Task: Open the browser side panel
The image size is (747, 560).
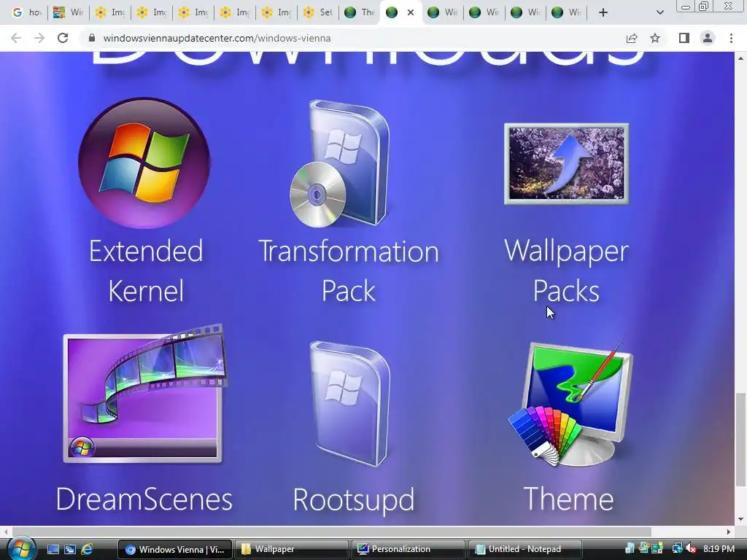Action: click(x=684, y=38)
